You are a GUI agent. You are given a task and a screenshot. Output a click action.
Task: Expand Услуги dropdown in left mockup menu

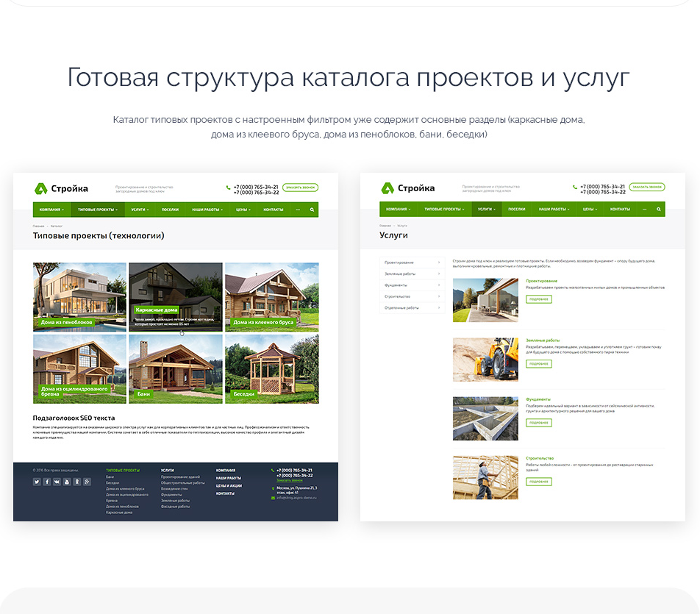point(139,210)
